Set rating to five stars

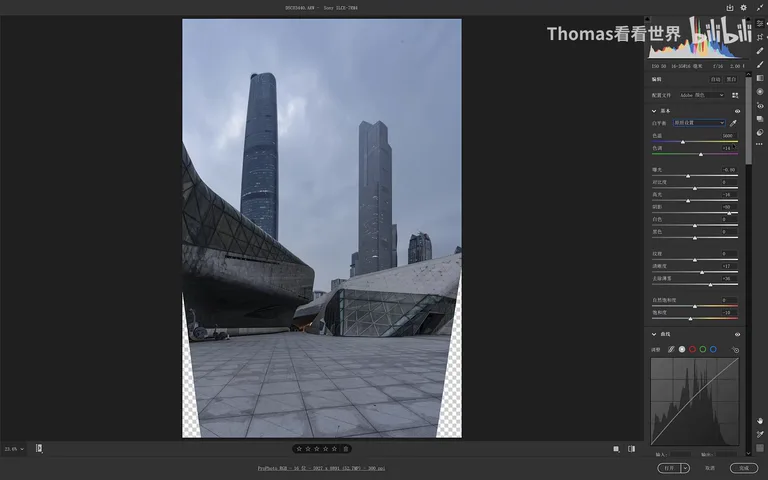(334, 449)
